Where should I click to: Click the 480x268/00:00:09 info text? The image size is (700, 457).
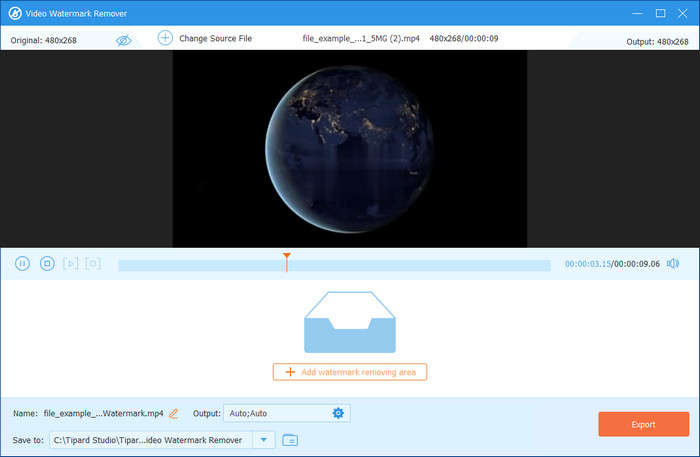(464, 38)
